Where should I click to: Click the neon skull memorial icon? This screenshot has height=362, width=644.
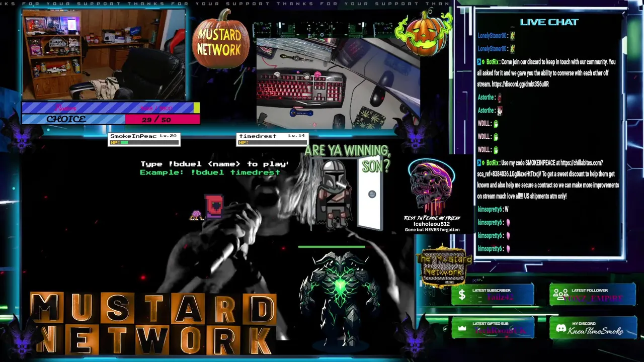point(431,187)
